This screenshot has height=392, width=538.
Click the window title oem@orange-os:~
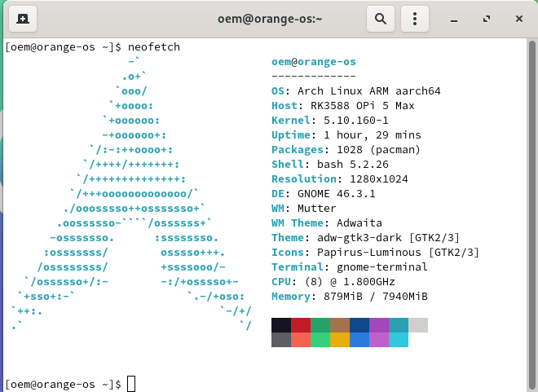[270, 19]
